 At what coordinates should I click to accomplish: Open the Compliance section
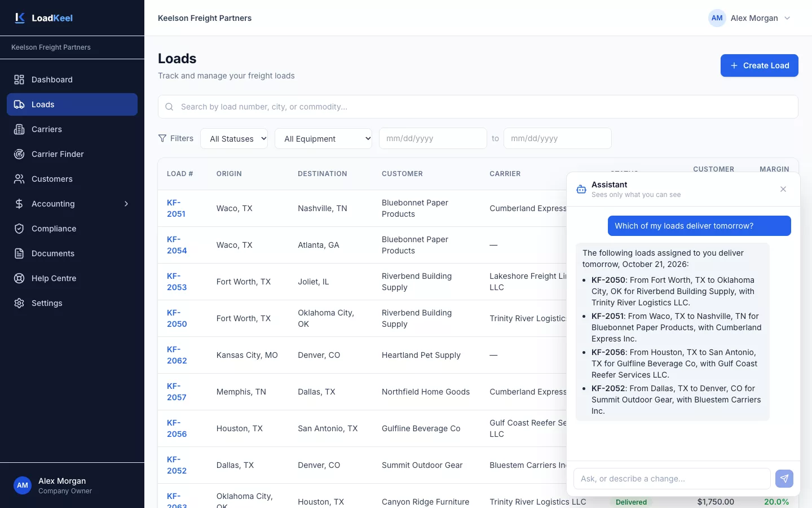(x=72, y=229)
